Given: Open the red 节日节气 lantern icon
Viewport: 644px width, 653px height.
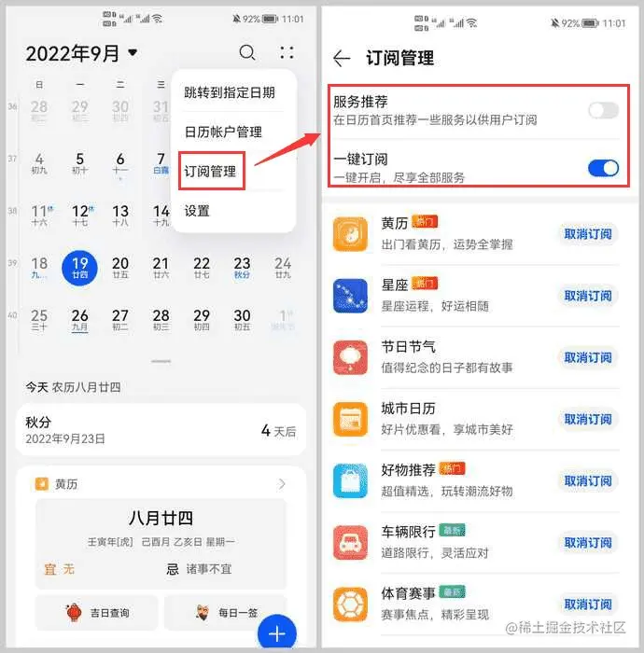Looking at the screenshot, I should pos(350,357).
